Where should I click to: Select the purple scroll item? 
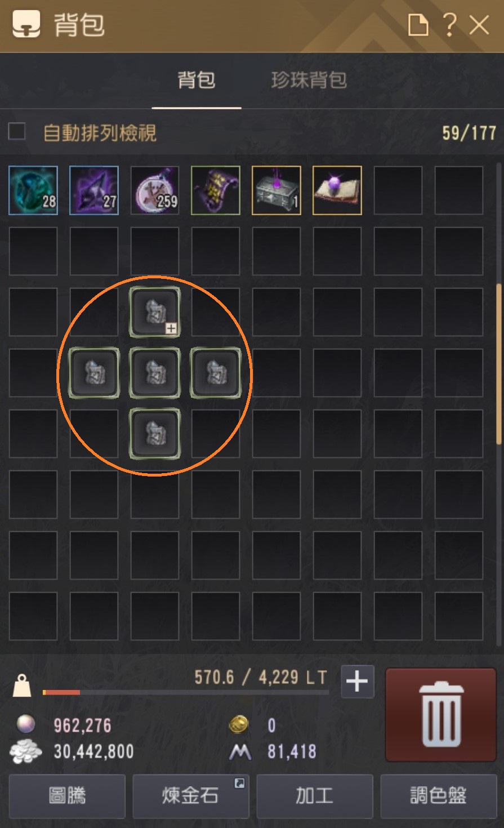click(x=216, y=190)
